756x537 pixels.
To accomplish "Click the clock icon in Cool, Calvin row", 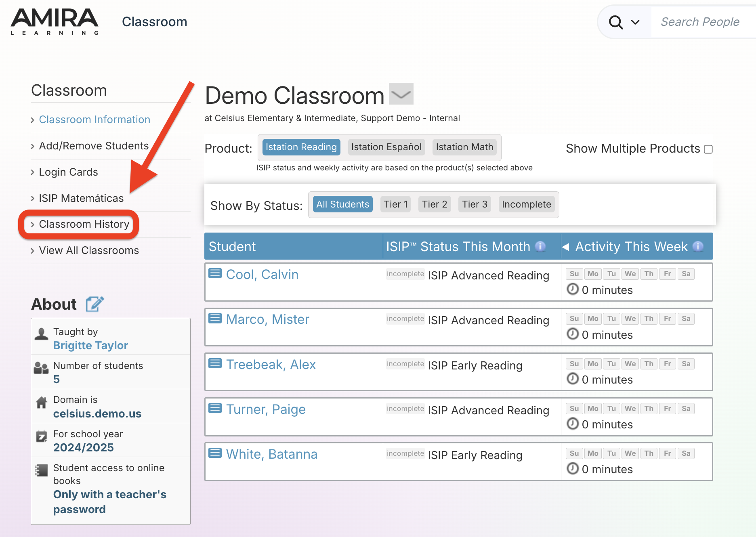I will pos(573,289).
